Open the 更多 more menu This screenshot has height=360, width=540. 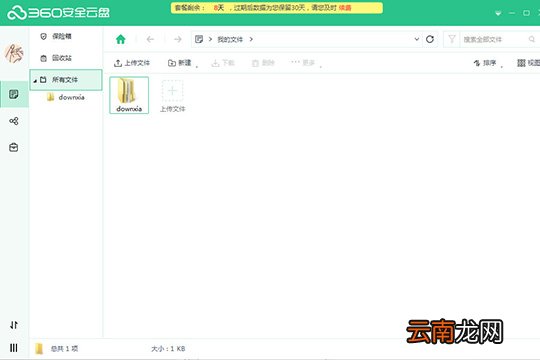(303, 63)
